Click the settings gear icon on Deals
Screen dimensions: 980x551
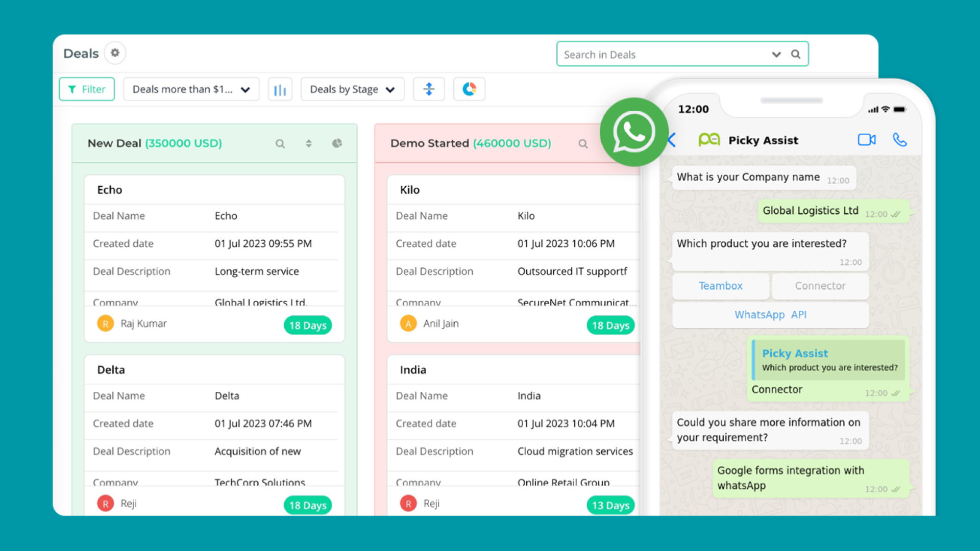tap(115, 53)
